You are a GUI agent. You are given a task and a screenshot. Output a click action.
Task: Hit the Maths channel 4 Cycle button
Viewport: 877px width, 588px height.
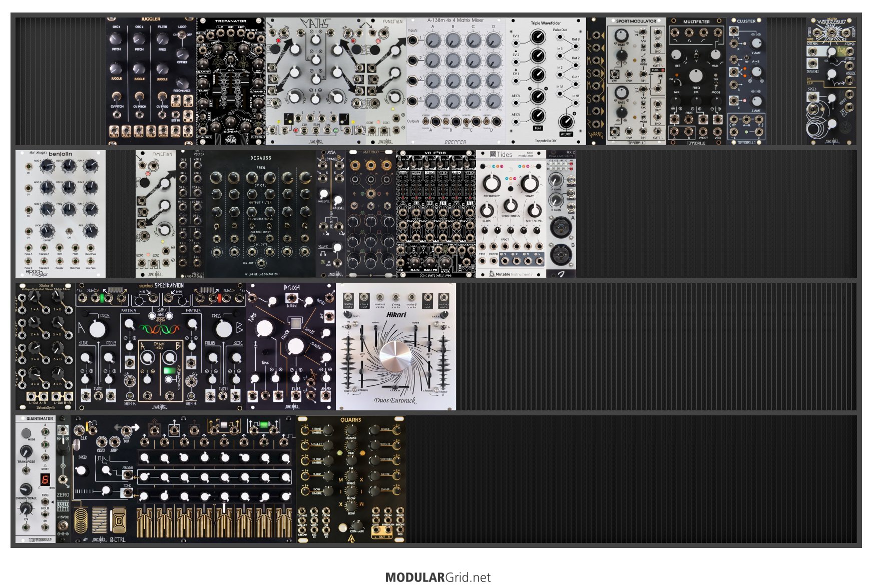[356, 49]
